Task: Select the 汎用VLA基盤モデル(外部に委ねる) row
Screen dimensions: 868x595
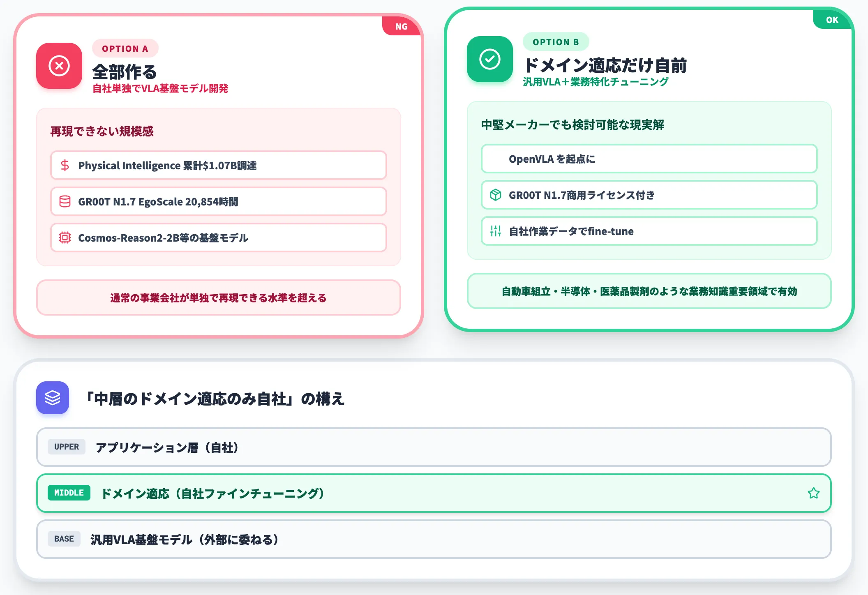Action: tap(434, 539)
